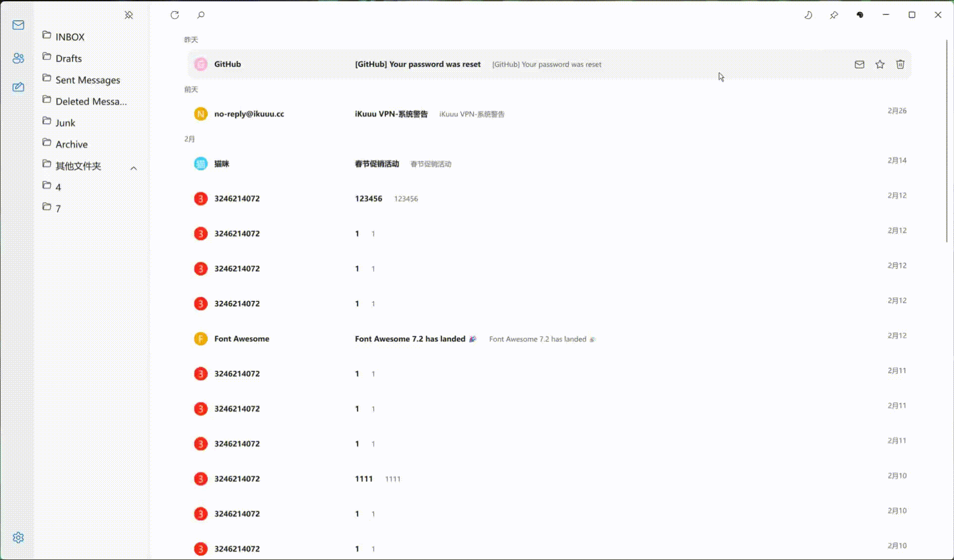Switch to the Mail view icon
This screenshot has height=560, width=954.
(x=18, y=25)
